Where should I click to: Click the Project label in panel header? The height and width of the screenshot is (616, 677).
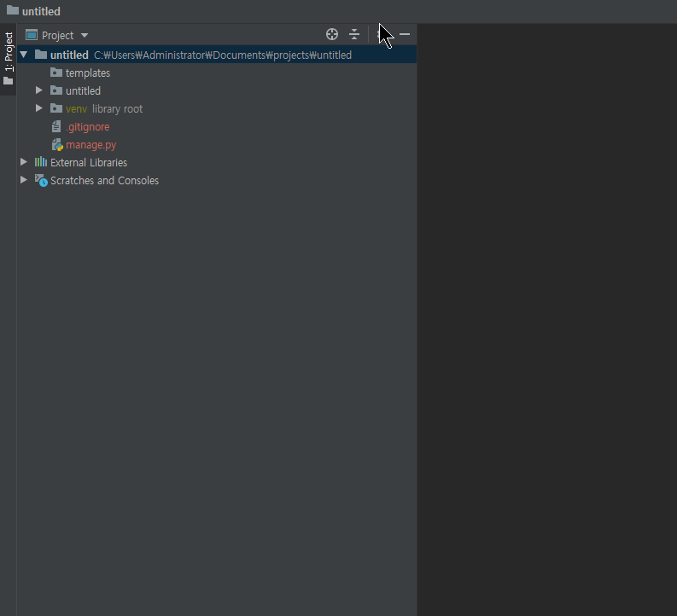tap(57, 35)
